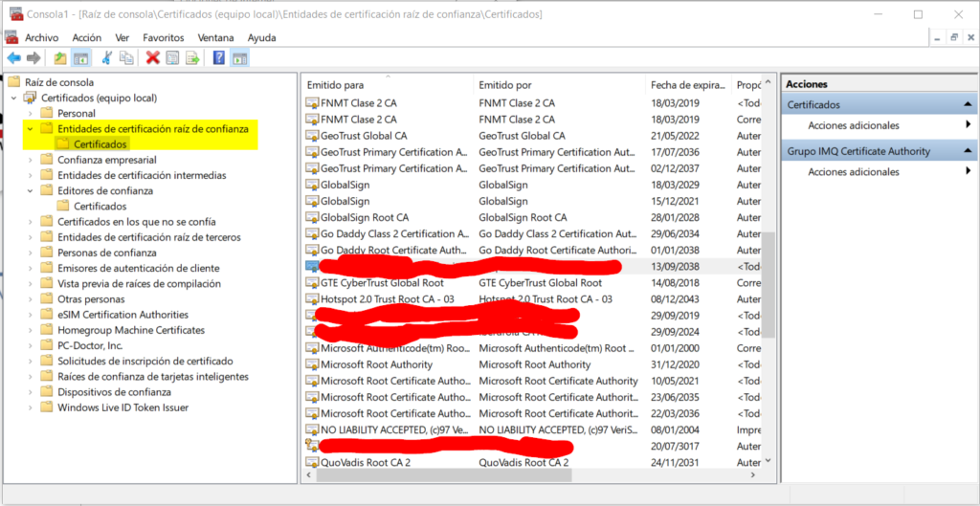The image size is (980, 506).
Task: Collapse Entidades de certificación raíz de confianza
Action: pos(30,129)
